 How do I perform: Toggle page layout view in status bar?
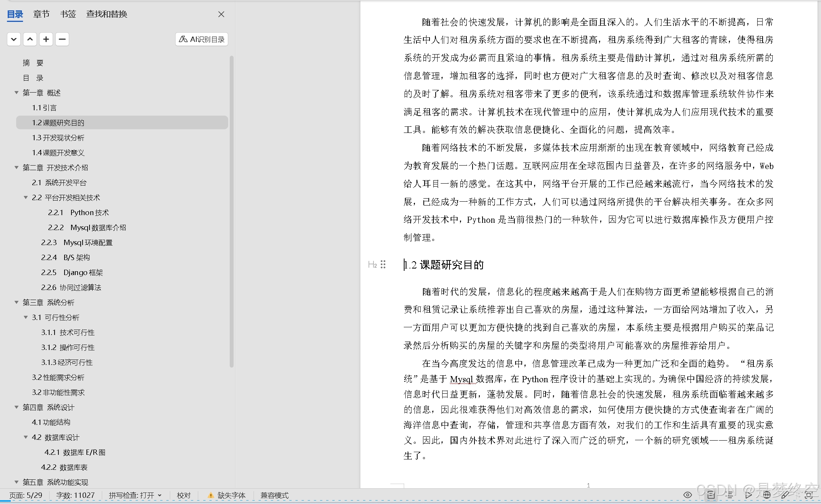click(711, 495)
